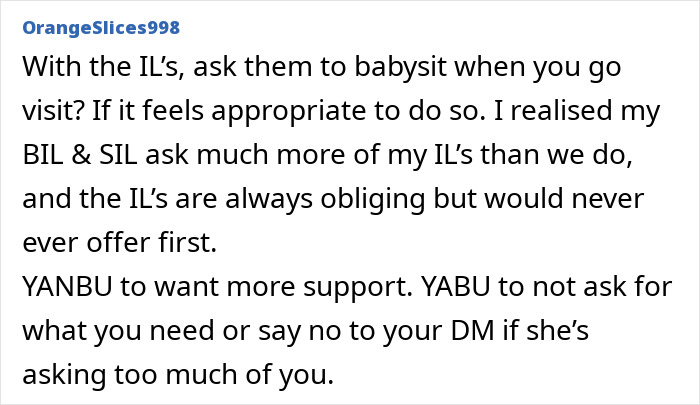Click the word "support" in the comment
The image size is (700, 405).
pyautogui.click(x=357, y=287)
